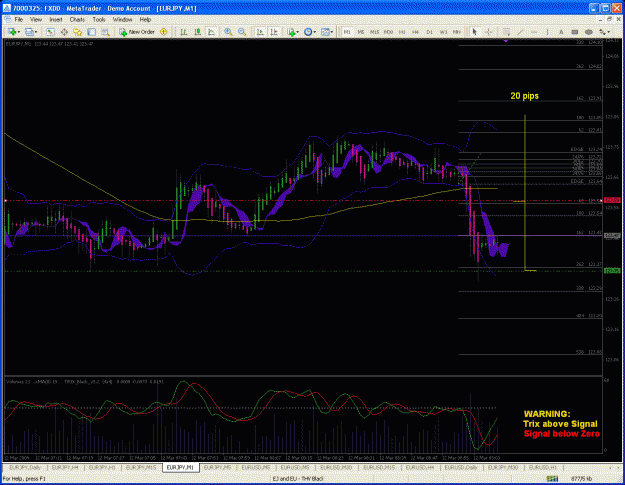This screenshot has height=485, width=625.
Task: Select the M1 timeframe button
Action: (347, 32)
